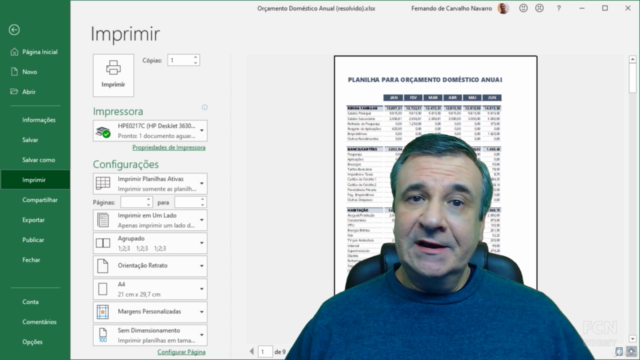The width and height of the screenshot is (640, 360).
Task: Click the account name Fernando de Carvalho Navarro
Action: (x=451, y=9)
